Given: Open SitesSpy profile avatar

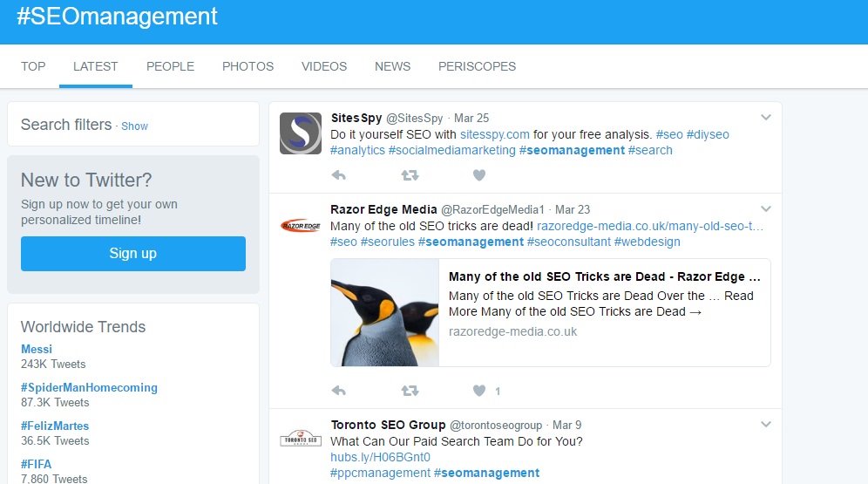Looking at the screenshot, I should (x=301, y=133).
